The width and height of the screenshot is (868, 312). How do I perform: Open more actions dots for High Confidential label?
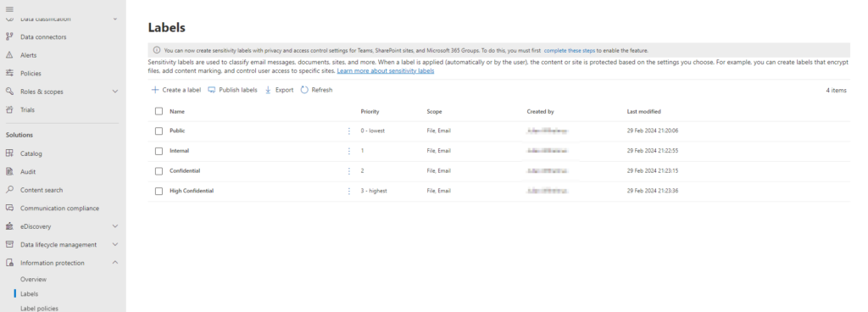(x=348, y=191)
